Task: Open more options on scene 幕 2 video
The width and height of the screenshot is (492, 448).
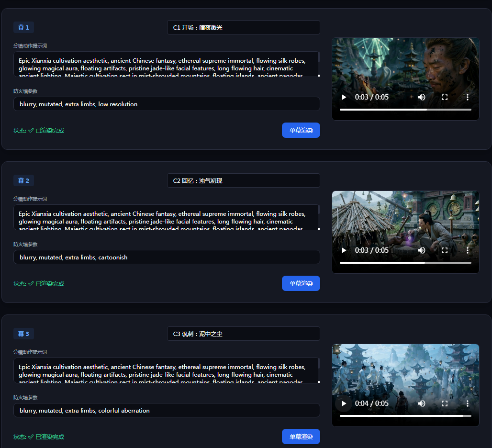Action: [468, 250]
